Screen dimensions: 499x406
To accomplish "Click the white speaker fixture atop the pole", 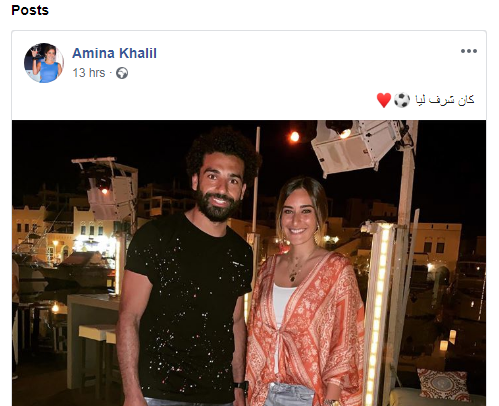I will (358, 145).
